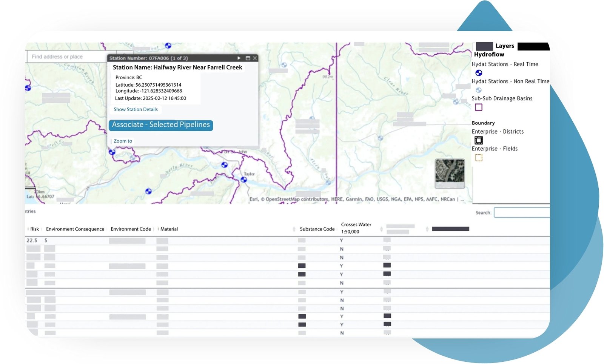604x364 pixels.
Task: Click Enterprise Districts boundary symbol
Action: click(479, 140)
